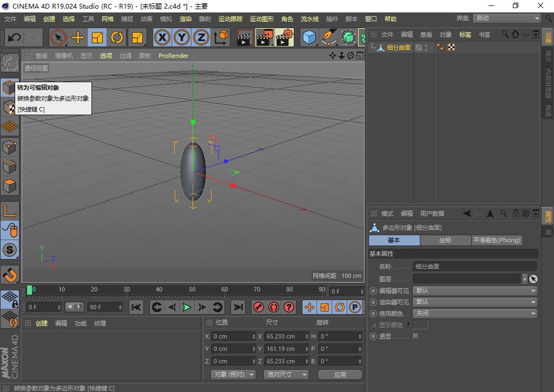Click the Planar Workplane icon

[10, 318]
